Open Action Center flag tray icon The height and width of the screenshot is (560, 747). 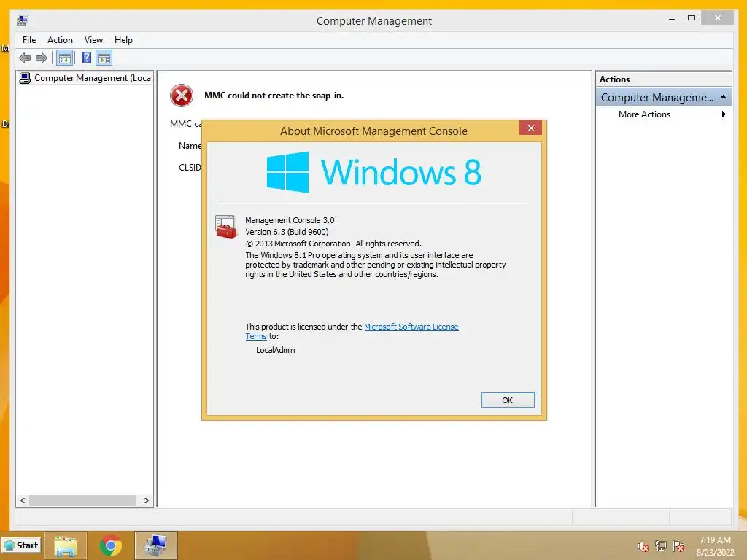pyautogui.click(x=678, y=546)
